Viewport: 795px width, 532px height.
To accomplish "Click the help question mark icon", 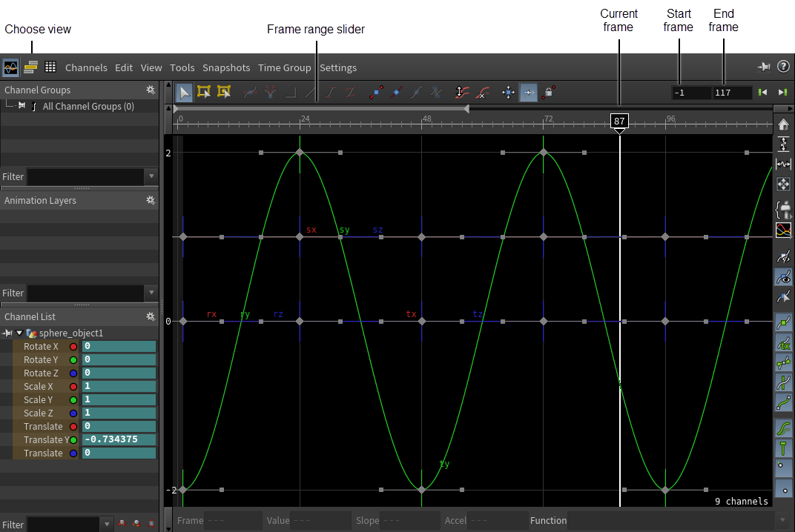I will pos(782,67).
